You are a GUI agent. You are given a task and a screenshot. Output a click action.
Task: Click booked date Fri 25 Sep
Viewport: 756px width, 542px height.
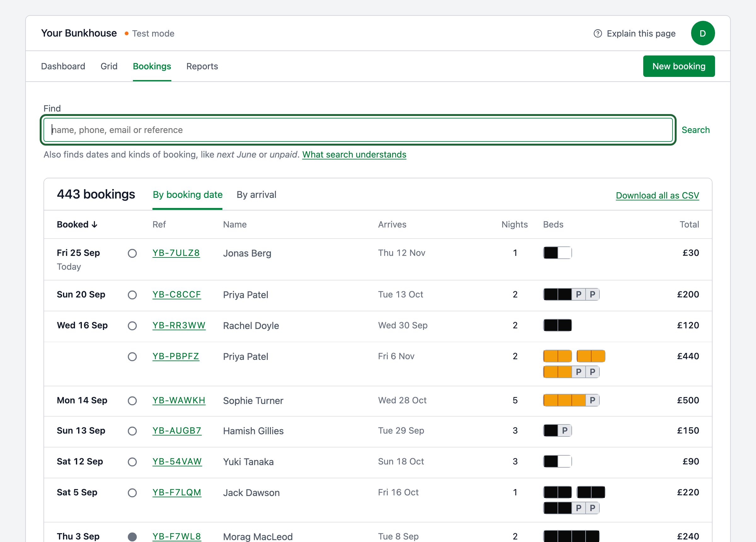click(x=78, y=253)
